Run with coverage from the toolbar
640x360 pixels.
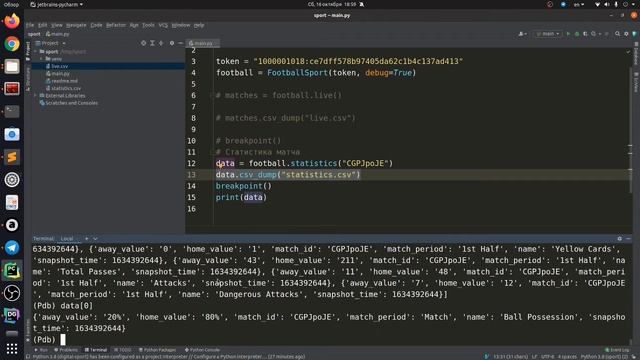585,34
